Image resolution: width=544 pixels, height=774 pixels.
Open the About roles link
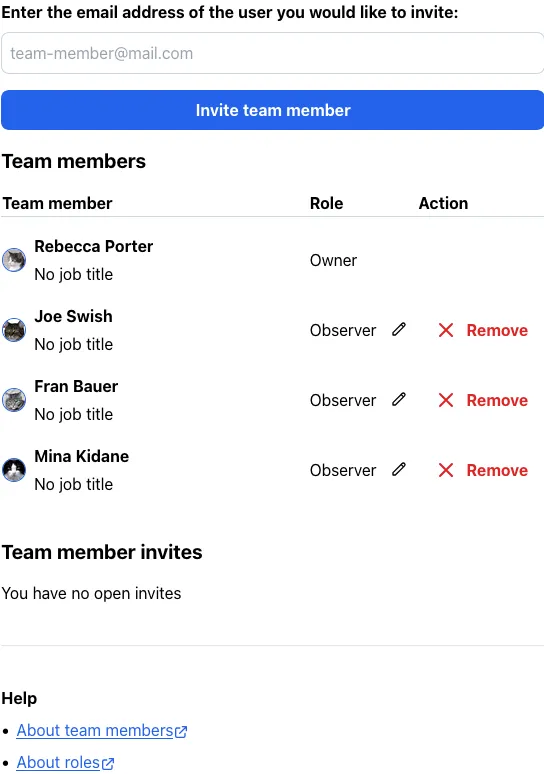point(58,763)
